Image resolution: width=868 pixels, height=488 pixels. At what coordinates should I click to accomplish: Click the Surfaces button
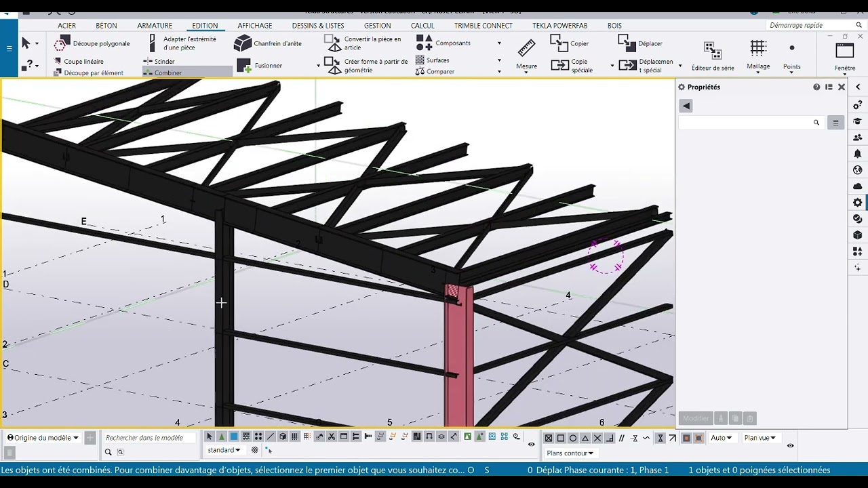432,60
